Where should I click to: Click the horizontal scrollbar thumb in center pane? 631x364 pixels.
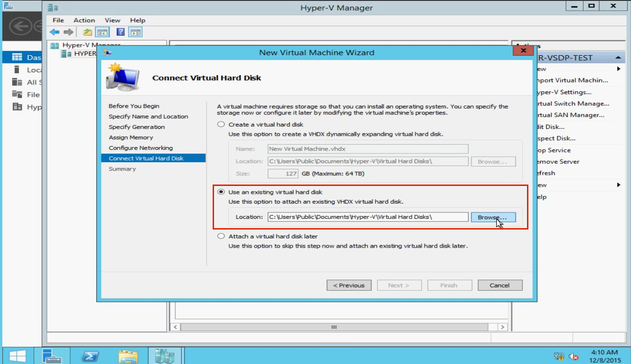333,327
